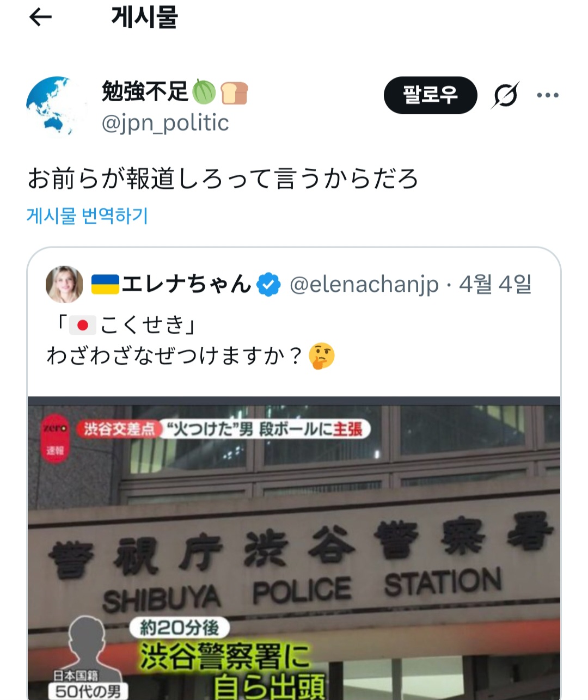Tap the 게시물 page title
The width and height of the screenshot is (588, 700).
pos(144,17)
